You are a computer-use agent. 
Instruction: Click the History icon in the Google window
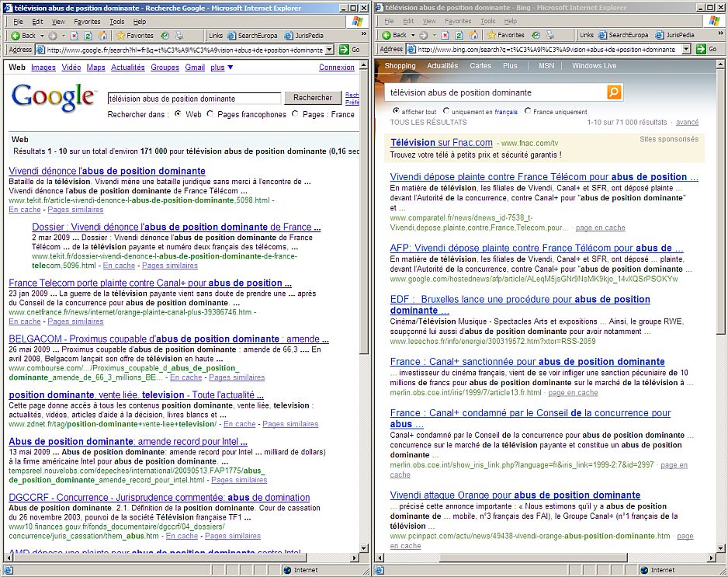point(165,35)
